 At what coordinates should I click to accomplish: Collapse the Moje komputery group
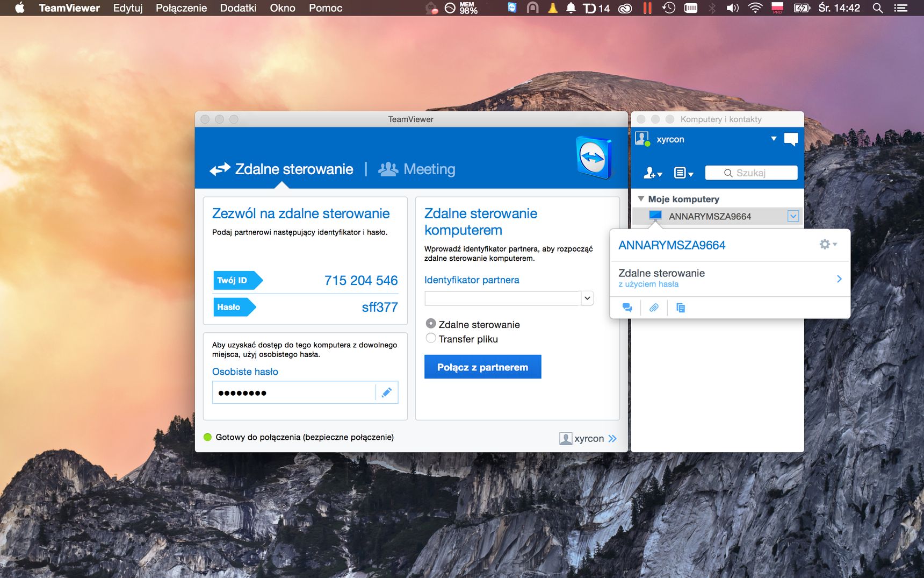click(x=641, y=199)
